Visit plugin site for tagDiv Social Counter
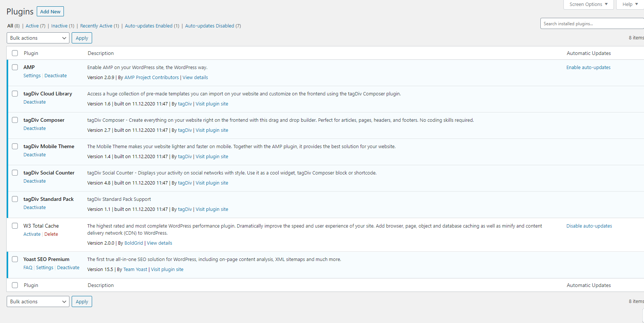Image resolution: width=644 pixels, height=323 pixels. (212, 183)
